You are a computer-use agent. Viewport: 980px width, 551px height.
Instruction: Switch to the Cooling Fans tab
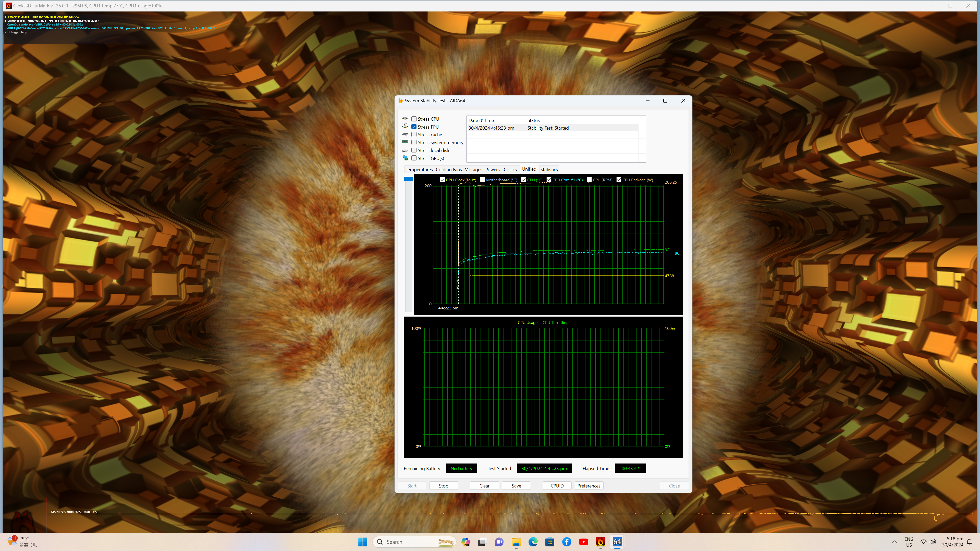tap(449, 170)
